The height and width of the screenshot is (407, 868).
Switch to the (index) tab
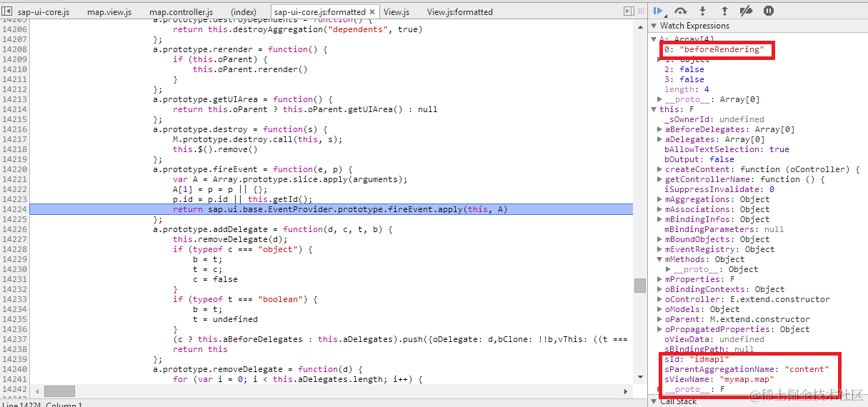(x=244, y=12)
